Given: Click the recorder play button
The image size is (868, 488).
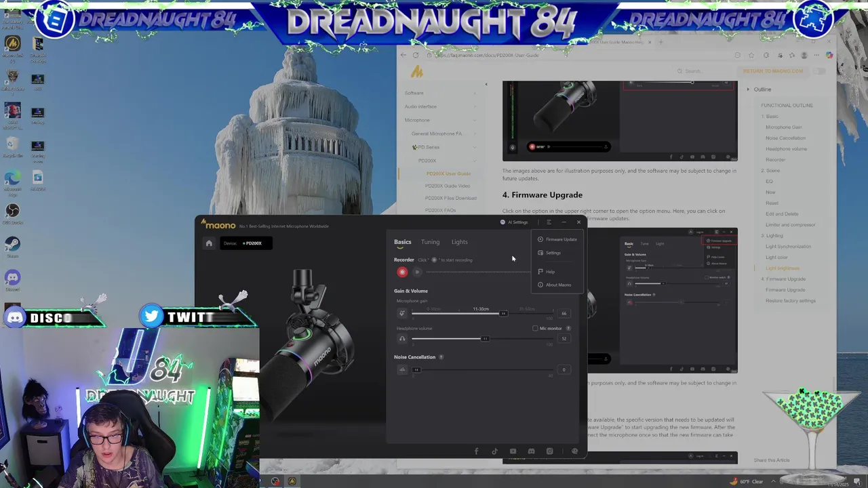Looking at the screenshot, I should 417,272.
